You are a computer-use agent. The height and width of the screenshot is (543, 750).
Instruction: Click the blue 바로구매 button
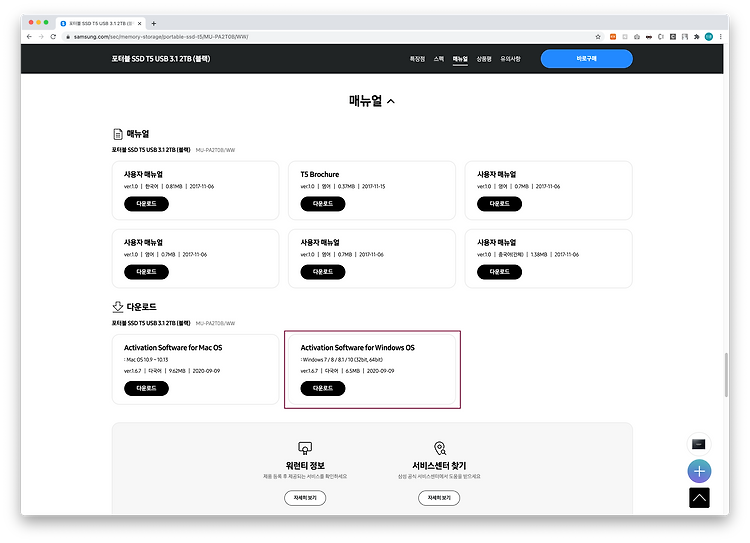586,58
